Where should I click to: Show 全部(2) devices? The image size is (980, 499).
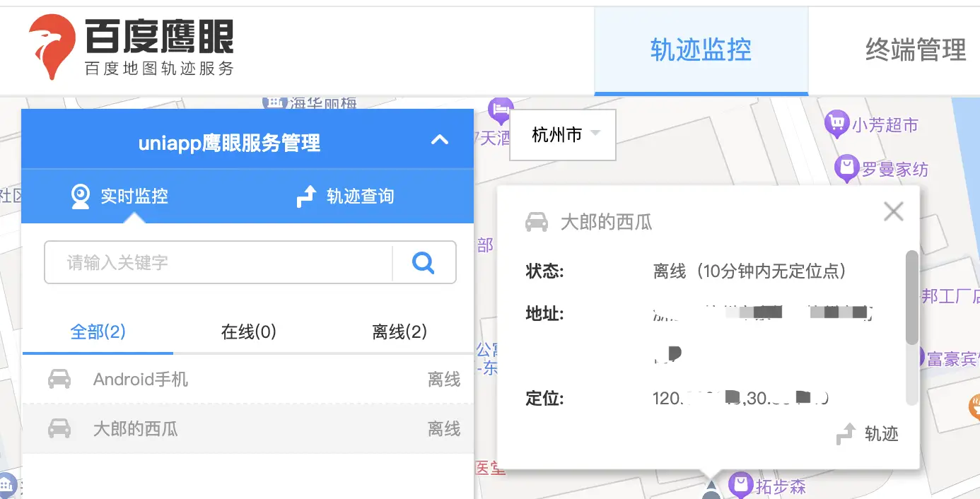point(98,331)
